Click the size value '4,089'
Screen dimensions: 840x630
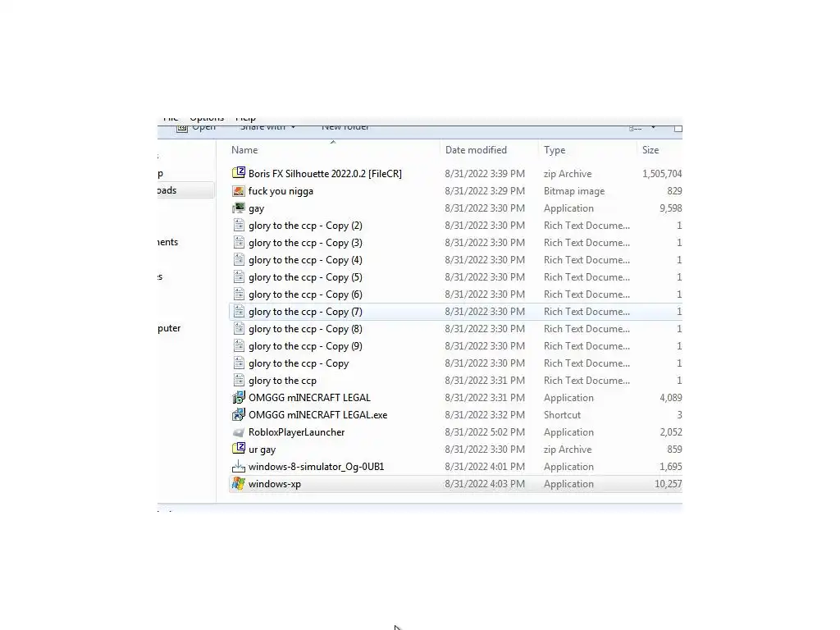coord(671,398)
